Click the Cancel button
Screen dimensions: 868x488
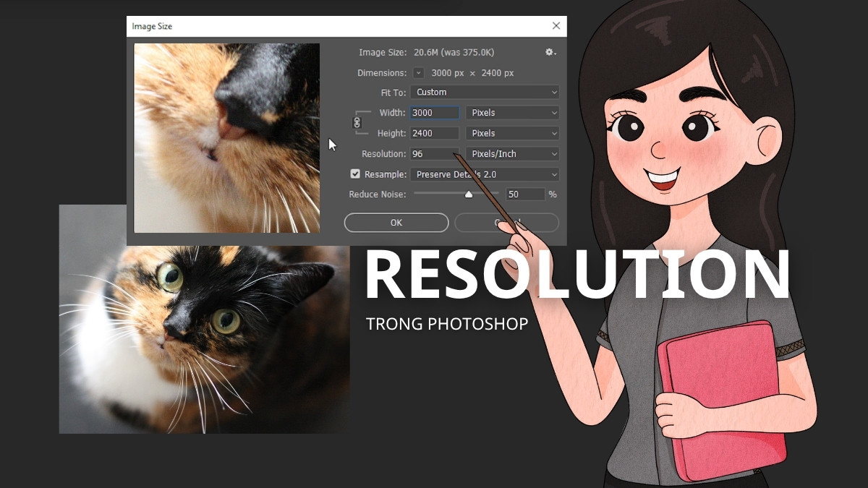click(506, 223)
